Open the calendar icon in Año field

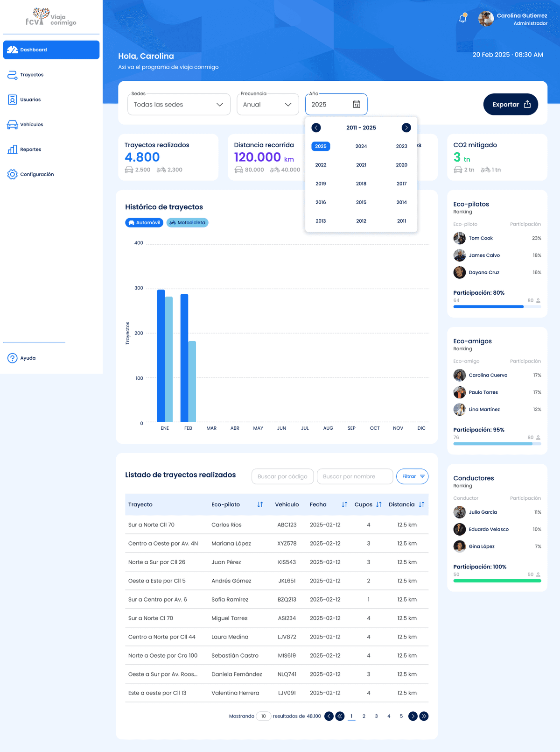tap(357, 105)
